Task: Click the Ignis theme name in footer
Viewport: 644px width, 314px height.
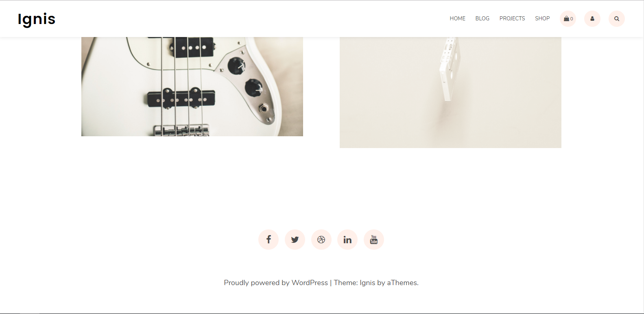Action: click(367, 283)
